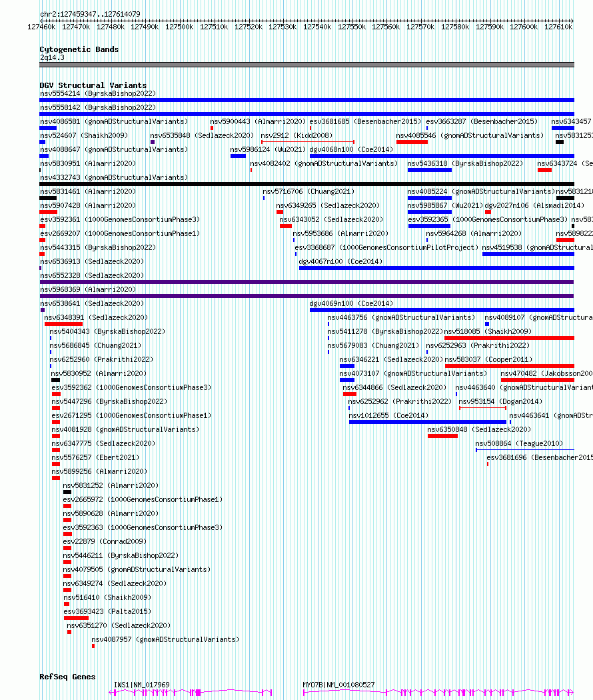Select nsv5831461 (Almarri2020) label
593x700 pixels.
(x=88, y=191)
